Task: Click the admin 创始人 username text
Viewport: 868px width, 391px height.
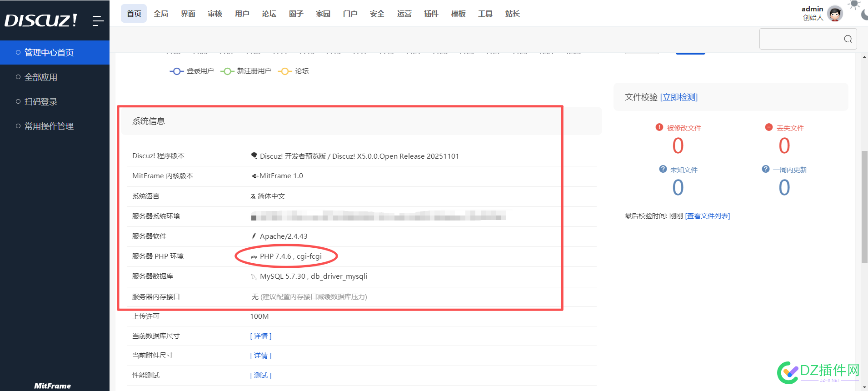Action: tap(813, 13)
